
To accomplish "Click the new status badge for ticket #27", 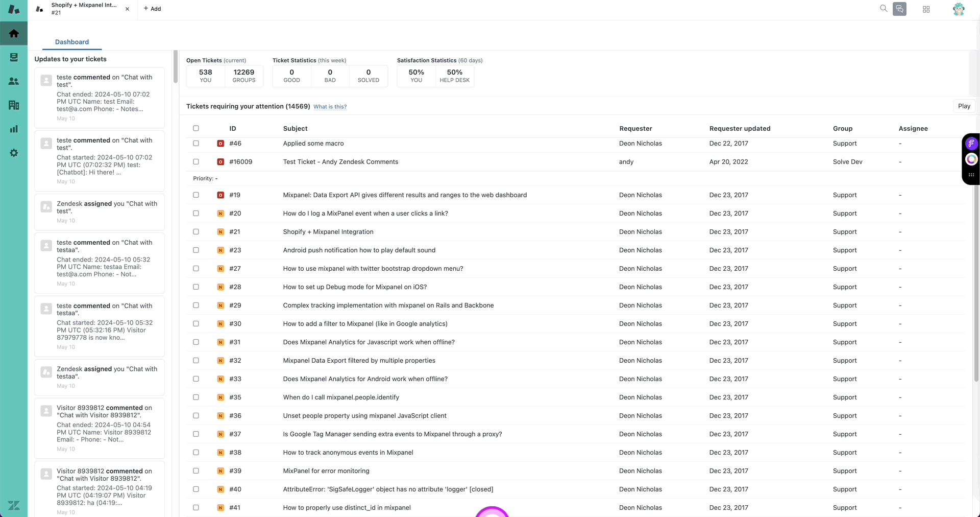I will 220,269.
